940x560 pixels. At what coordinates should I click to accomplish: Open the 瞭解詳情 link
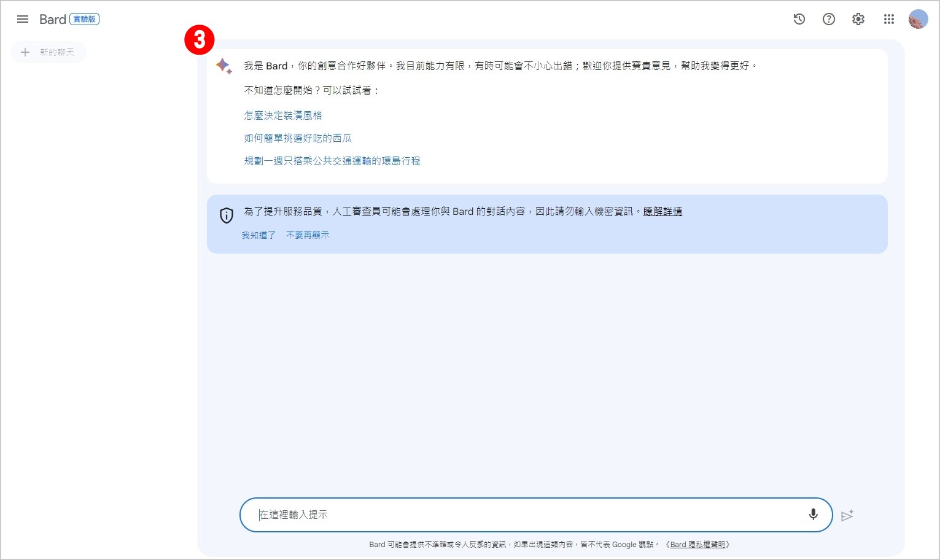pos(662,211)
